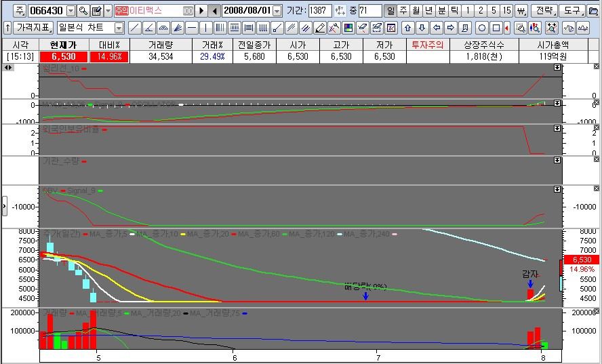Click the blue 29.49% volume ratio cell
The height and width of the screenshot is (364, 602).
[x=212, y=56]
